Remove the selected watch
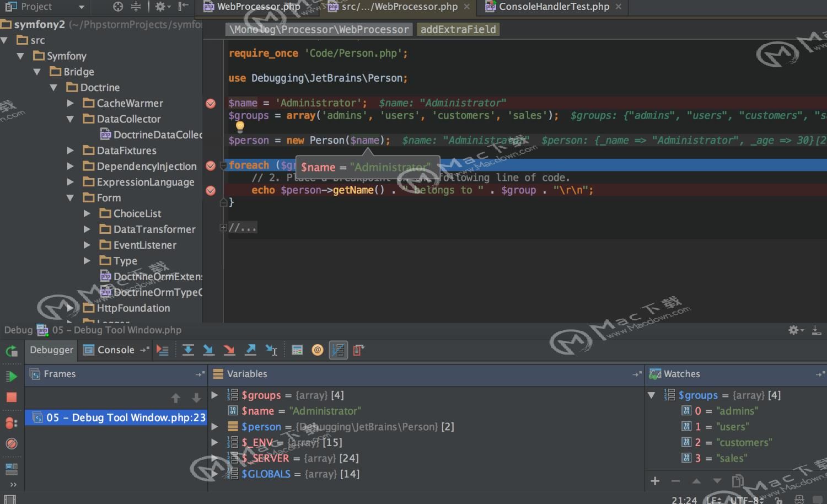This screenshot has width=827, height=504. 675,481
